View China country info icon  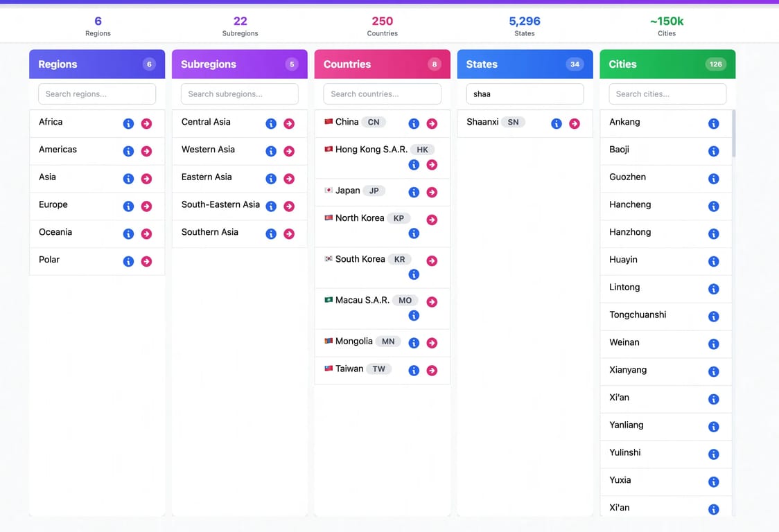414,124
